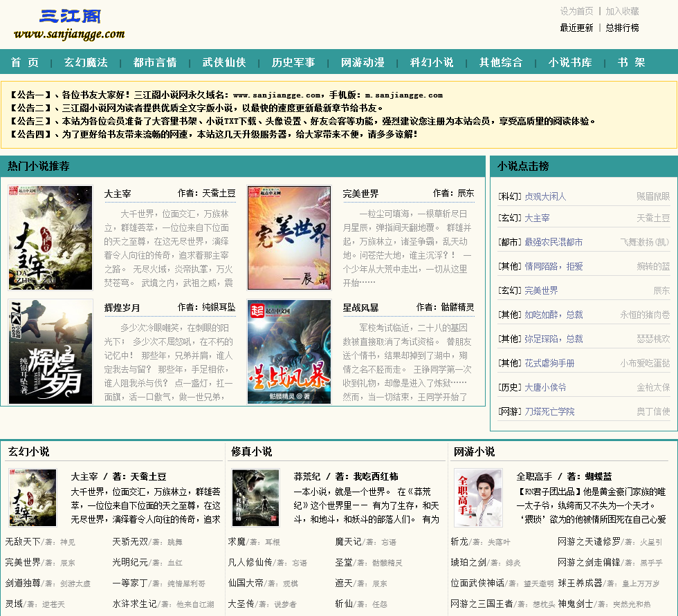Open the 全职高手 title link
This screenshot has height=616, width=678.
click(534, 476)
